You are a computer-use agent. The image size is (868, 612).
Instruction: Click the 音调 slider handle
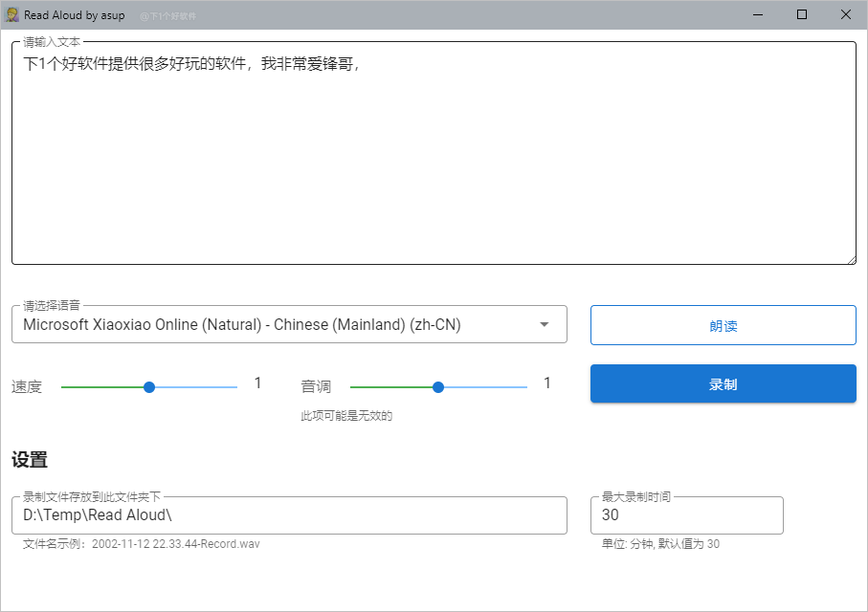tap(438, 387)
